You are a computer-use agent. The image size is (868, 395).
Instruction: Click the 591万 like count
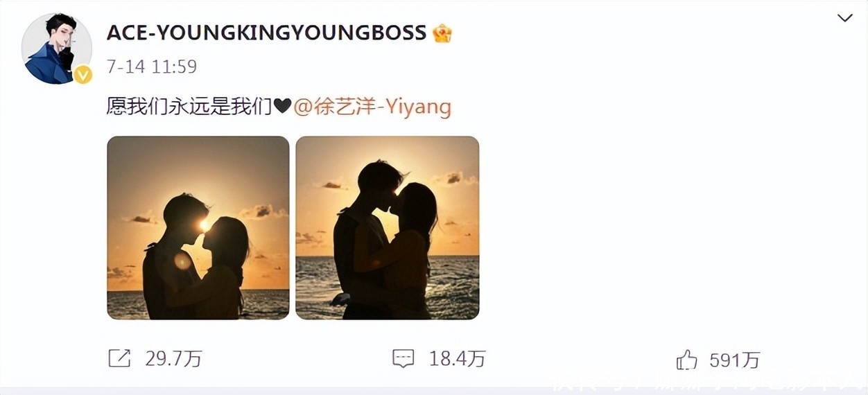[735, 360]
